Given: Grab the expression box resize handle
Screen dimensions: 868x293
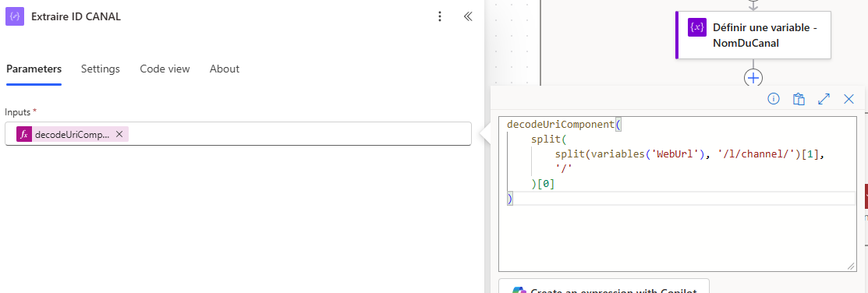Looking at the screenshot, I should (x=851, y=267).
